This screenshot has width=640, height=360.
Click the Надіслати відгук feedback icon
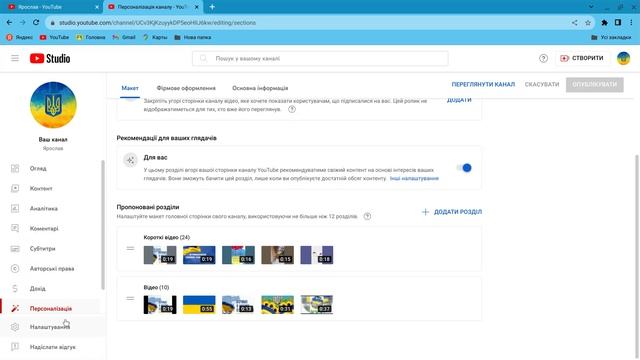(15, 347)
